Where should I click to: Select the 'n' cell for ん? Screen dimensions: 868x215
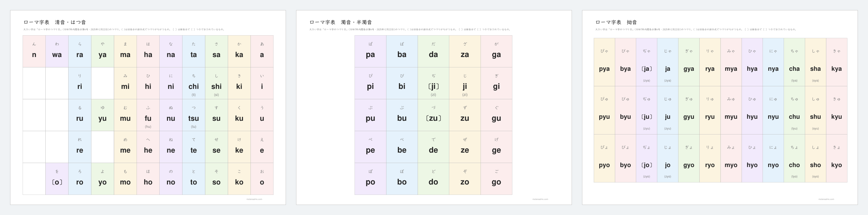click(34, 51)
